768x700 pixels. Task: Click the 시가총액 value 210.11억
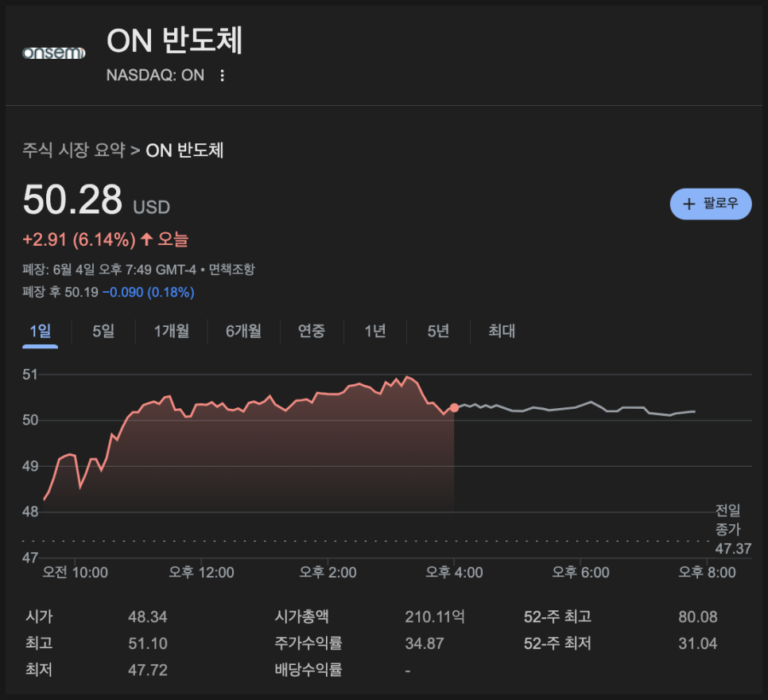(x=434, y=616)
